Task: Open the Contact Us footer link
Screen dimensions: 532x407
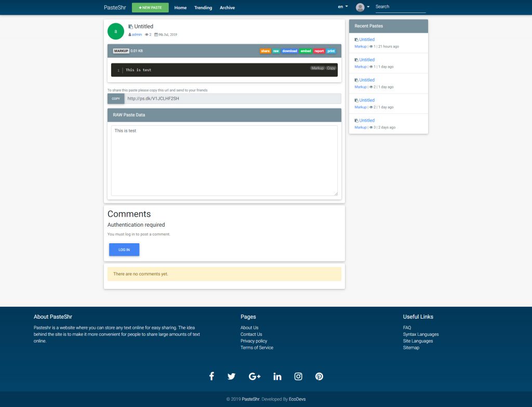Action: click(251, 334)
